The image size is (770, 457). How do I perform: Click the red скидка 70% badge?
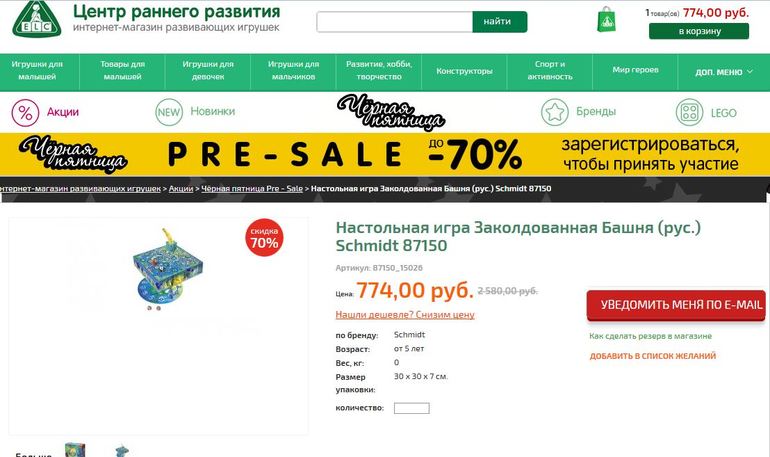(264, 238)
